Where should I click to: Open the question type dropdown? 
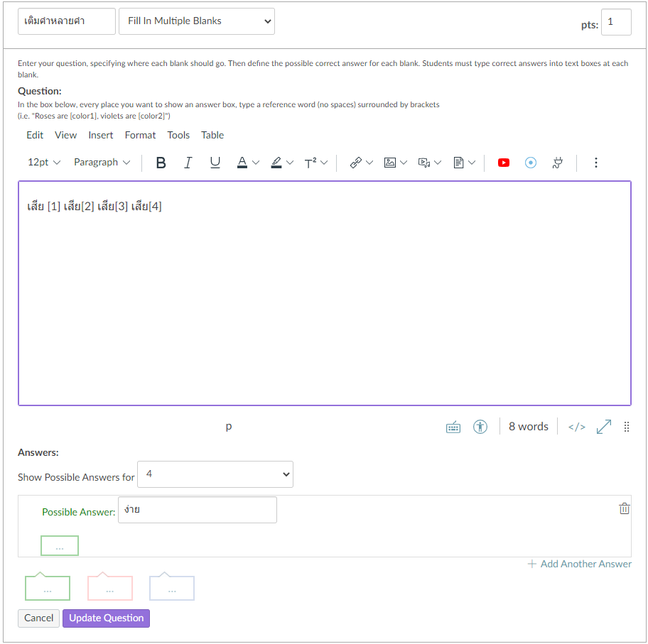pos(197,21)
